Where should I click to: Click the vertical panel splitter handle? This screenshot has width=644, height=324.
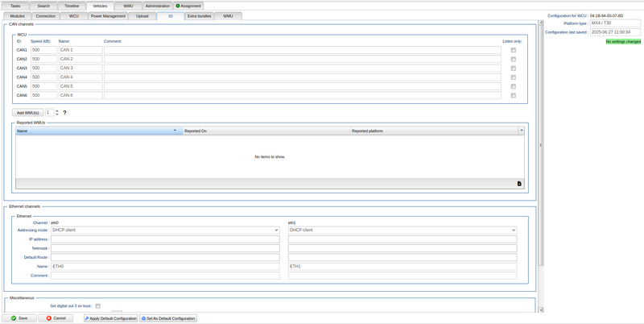(x=540, y=145)
